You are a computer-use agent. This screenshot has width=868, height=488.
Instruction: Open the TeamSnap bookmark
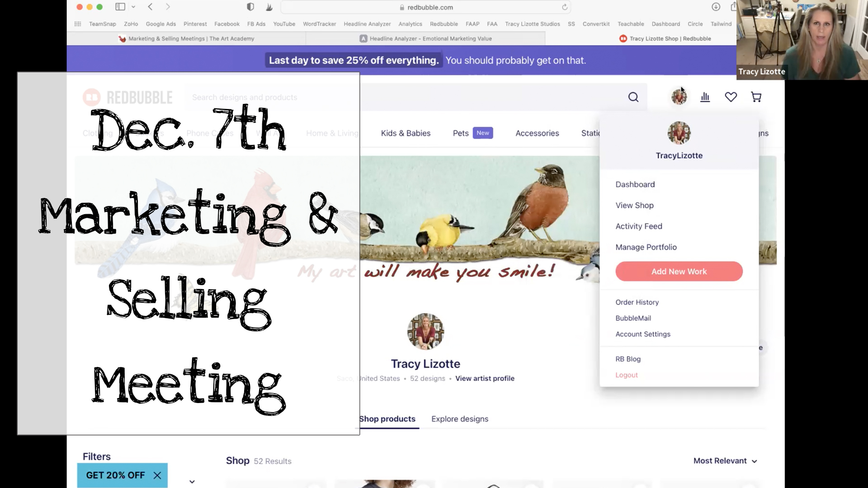[x=103, y=24]
